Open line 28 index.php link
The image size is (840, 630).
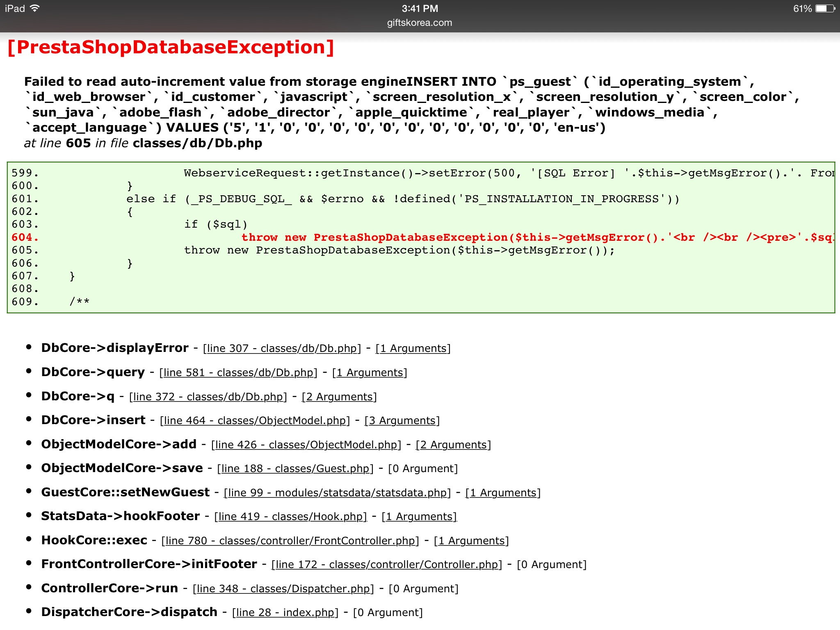coord(285,612)
